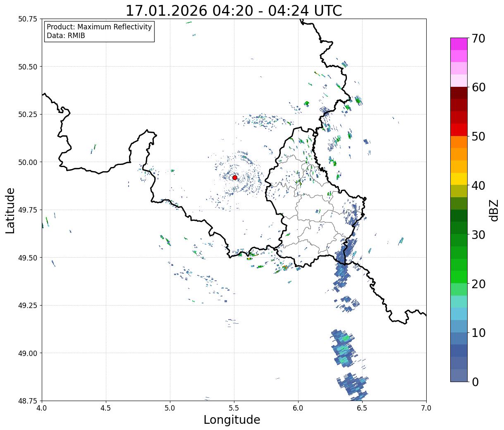
Task: Click the 49.00 latitude tick label
Action: 28,353
